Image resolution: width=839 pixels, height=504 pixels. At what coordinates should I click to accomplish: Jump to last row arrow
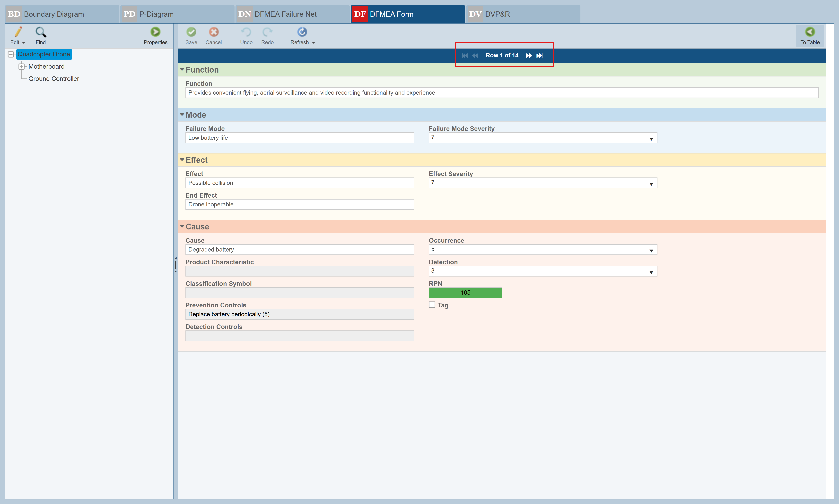(539, 56)
